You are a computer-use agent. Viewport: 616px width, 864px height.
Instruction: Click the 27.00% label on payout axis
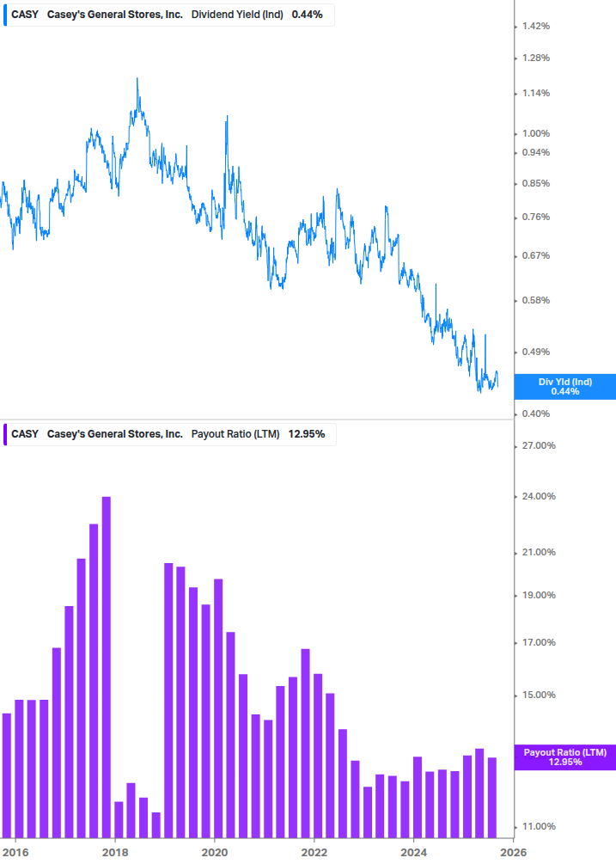point(539,446)
